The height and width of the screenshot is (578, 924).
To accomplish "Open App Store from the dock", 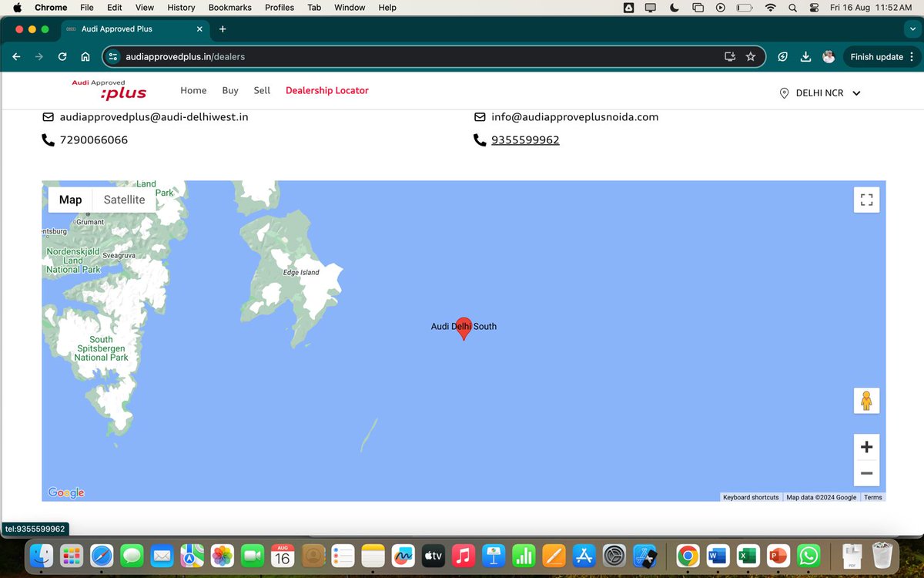I will [583, 555].
